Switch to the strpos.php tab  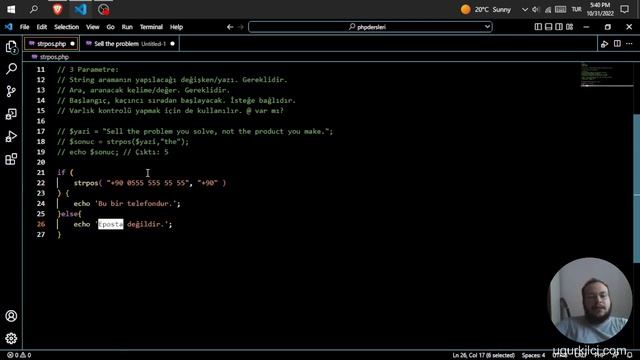point(51,44)
